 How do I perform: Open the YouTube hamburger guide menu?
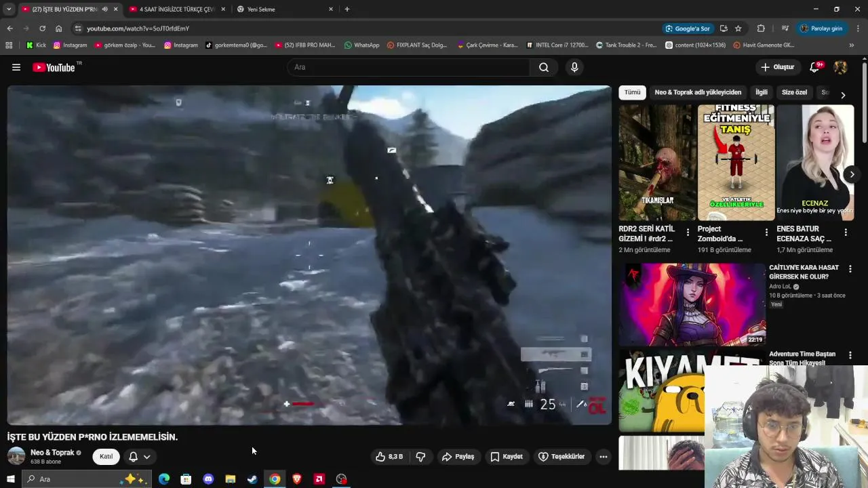click(x=16, y=67)
